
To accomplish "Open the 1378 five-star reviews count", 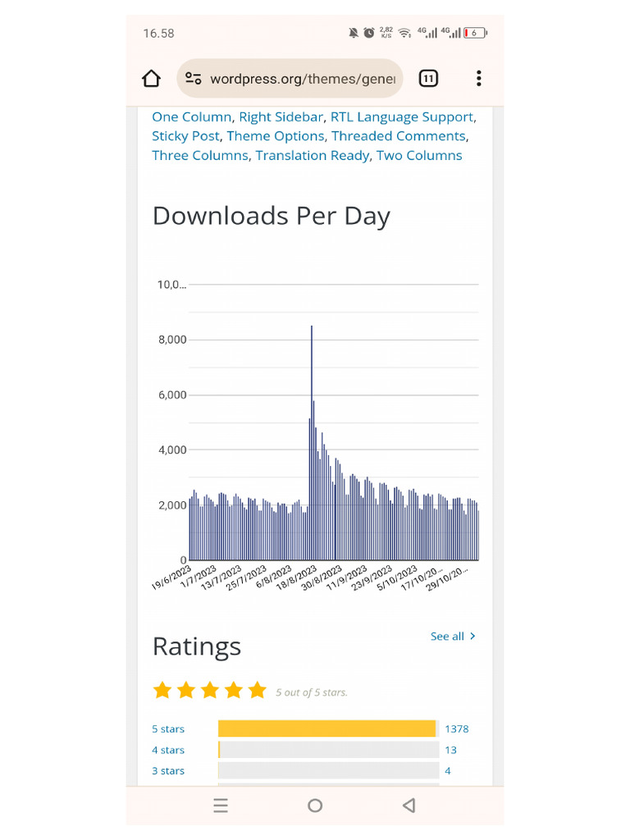I will pos(457,729).
